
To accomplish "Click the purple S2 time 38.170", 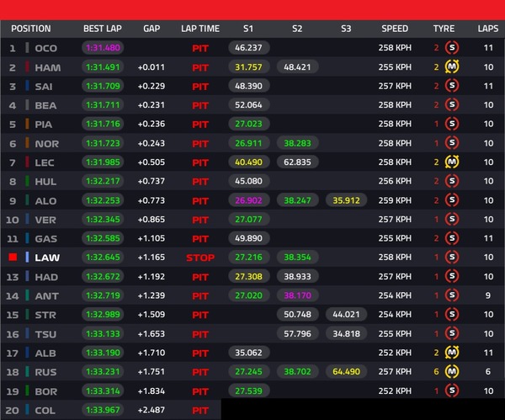I will tap(297, 295).
